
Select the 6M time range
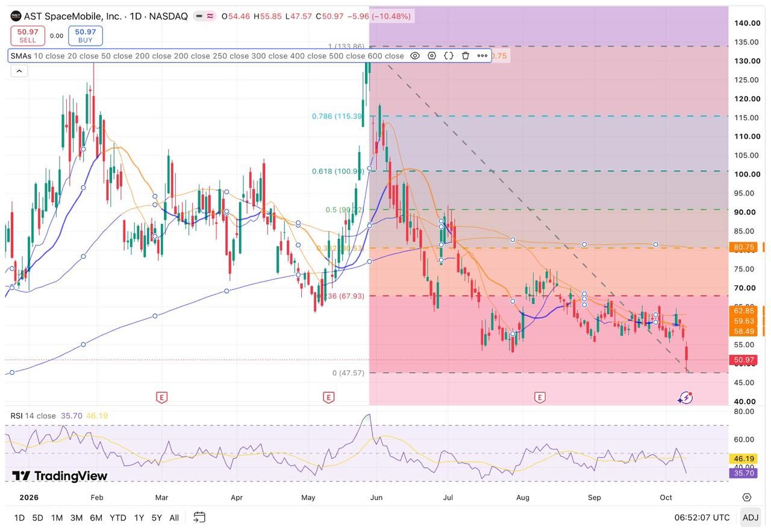[96, 518]
